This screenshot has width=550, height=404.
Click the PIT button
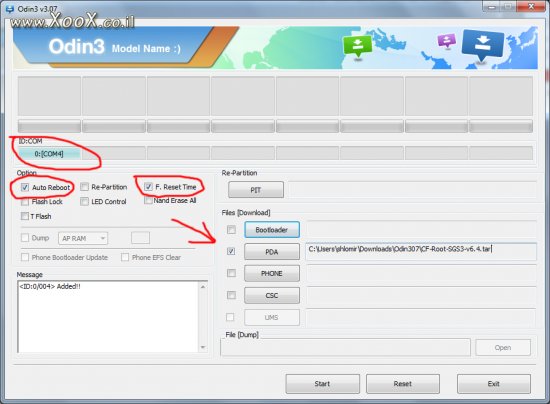click(256, 190)
